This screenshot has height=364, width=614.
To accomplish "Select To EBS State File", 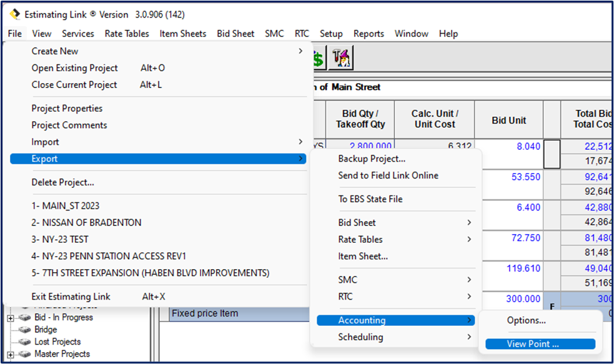I will [x=395, y=199].
